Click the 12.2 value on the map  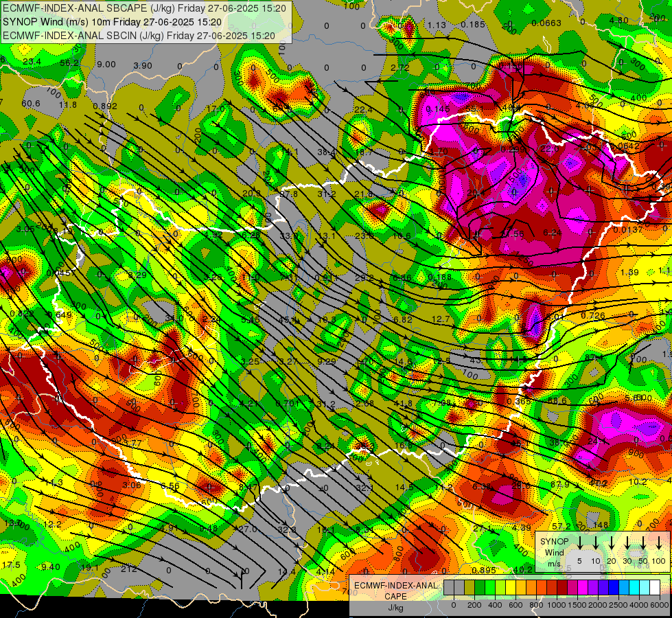(x=52, y=524)
